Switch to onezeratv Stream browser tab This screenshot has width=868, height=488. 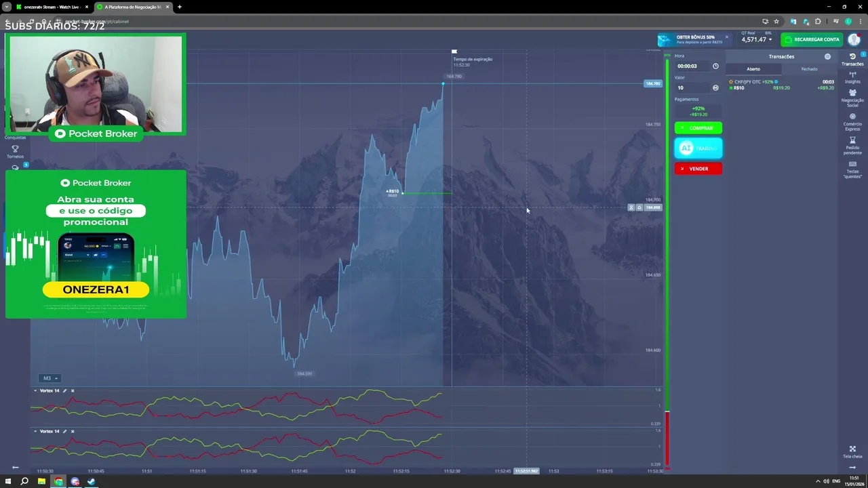(51, 7)
